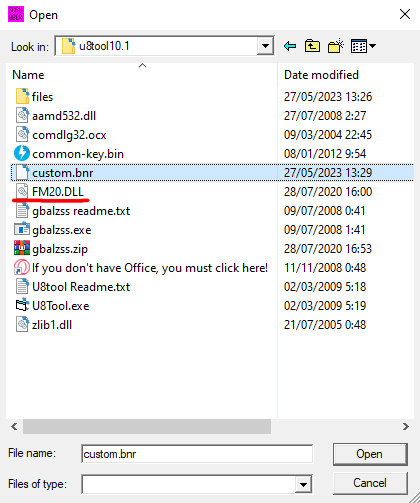Click the horizontal scrollbar right arrow
Viewport: 420px width, 503px height.
pos(406,426)
